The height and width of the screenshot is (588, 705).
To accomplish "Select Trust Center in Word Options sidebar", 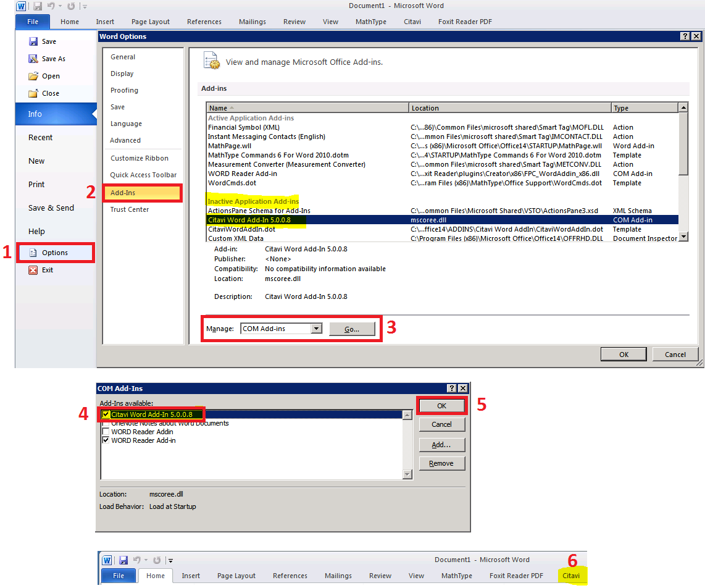I will (130, 209).
